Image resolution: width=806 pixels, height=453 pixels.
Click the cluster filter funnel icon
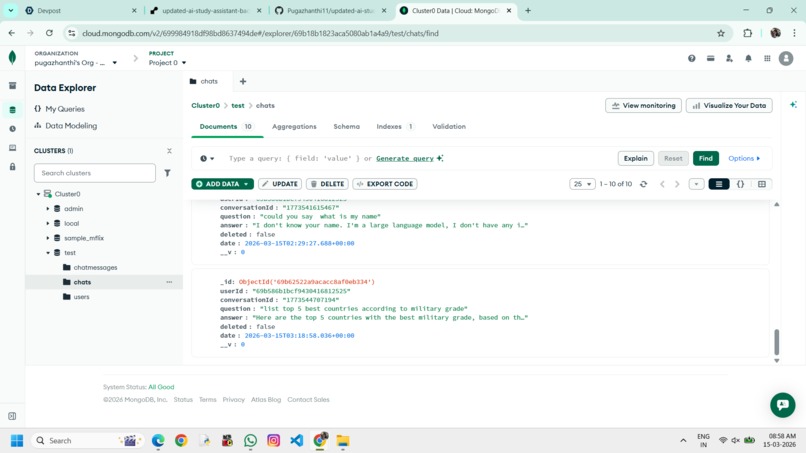click(x=167, y=173)
